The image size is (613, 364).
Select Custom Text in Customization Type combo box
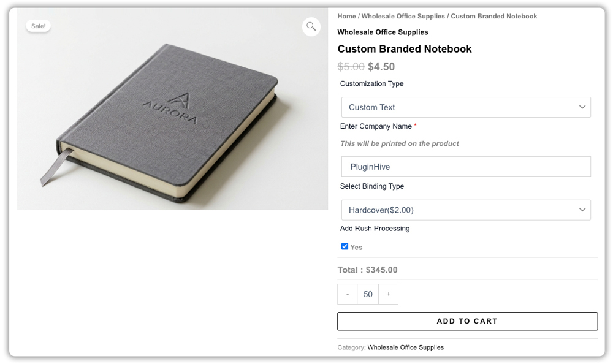click(x=466, y=107)
